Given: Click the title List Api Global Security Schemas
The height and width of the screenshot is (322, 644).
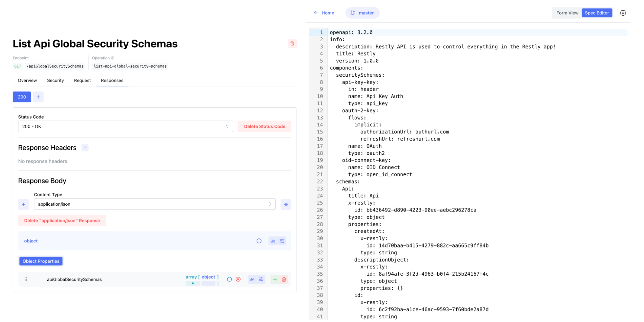Looking at the screenshot, I should 95,44.
